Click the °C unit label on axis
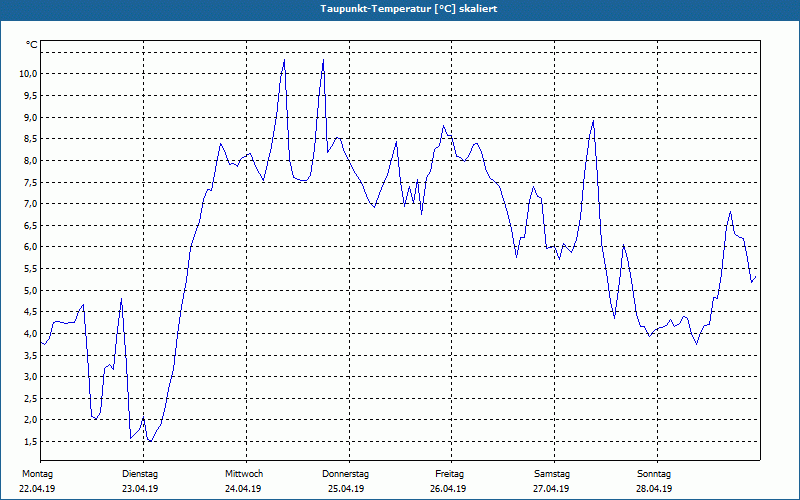The image size is (800, 500). click(x=32, y=45)
